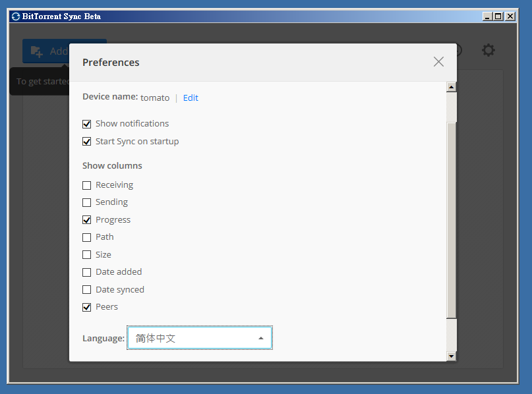This screenshot has width=532, height=394.
Task: Uncheck Show notifications checkbox
Action: 86,124
